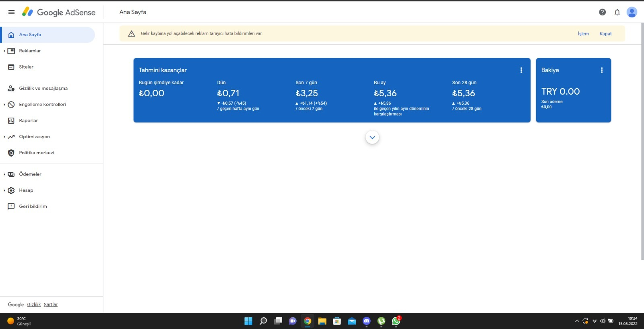Screen dimensions: 644x329
Task: Click İşlem in the alert banner
Action: coord(583,34)
